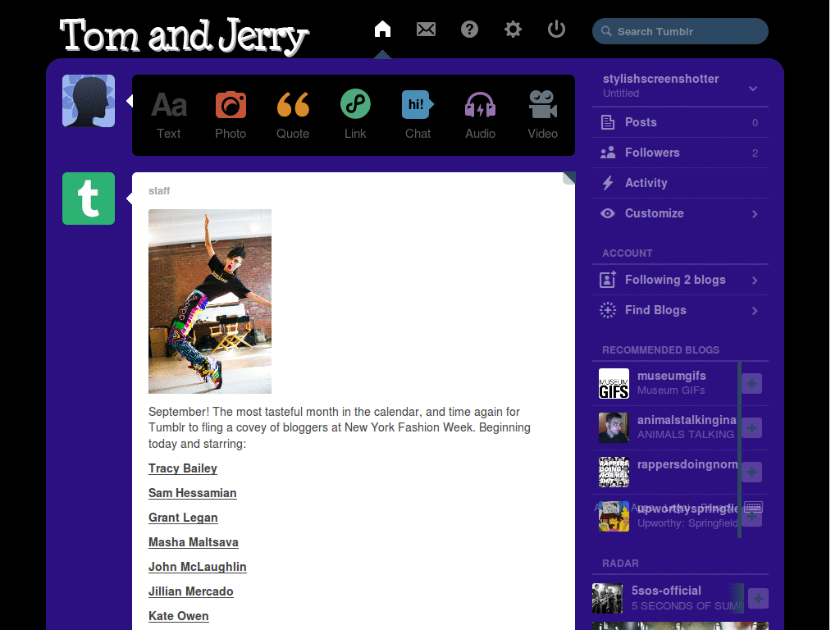Screen dimensions: 840x630
Task: Create a new Quote post
Action: click(x=293, y=115)
